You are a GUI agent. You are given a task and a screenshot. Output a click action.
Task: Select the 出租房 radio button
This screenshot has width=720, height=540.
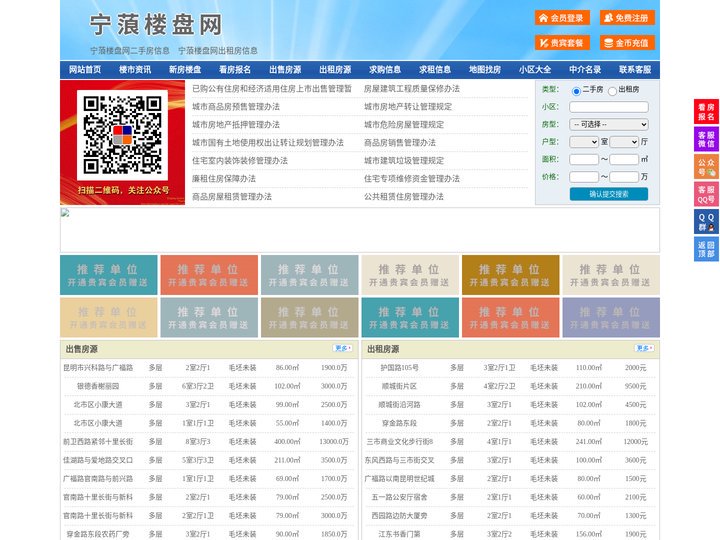point(612,91)
